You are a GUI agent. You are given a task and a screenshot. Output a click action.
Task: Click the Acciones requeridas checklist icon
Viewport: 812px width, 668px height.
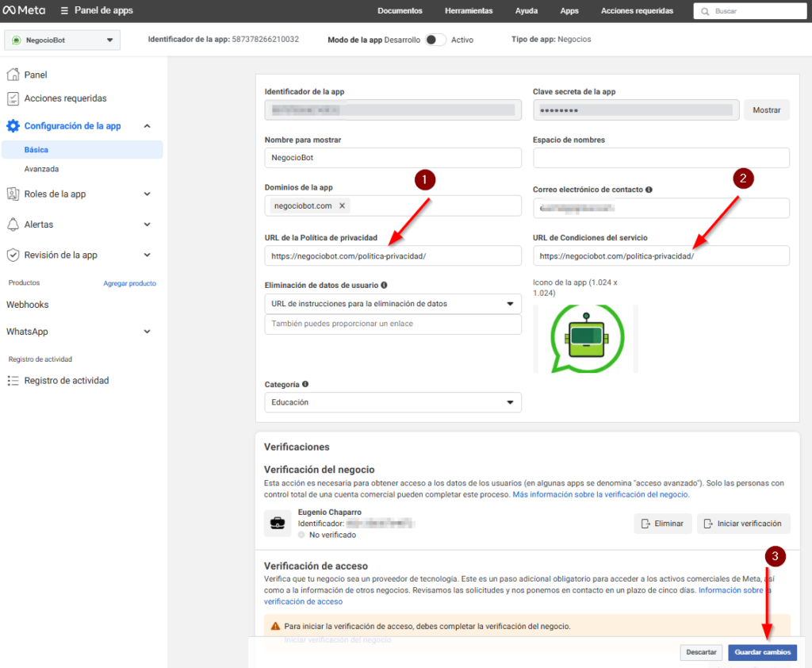pyautogui.click(x=13, y=98)
